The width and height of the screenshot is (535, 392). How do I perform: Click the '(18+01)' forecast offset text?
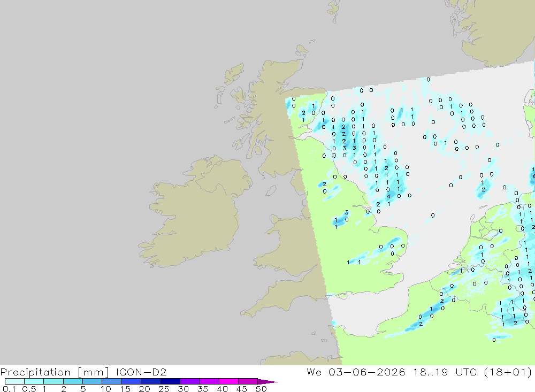point(508,372)
